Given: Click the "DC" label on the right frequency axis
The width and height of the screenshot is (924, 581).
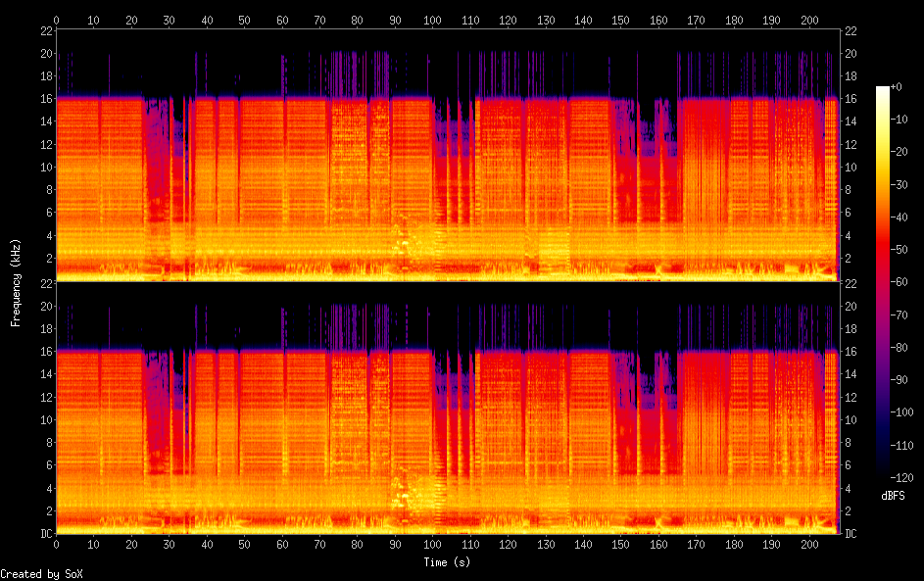Looking at the screenshot, I should pos(851,533).
